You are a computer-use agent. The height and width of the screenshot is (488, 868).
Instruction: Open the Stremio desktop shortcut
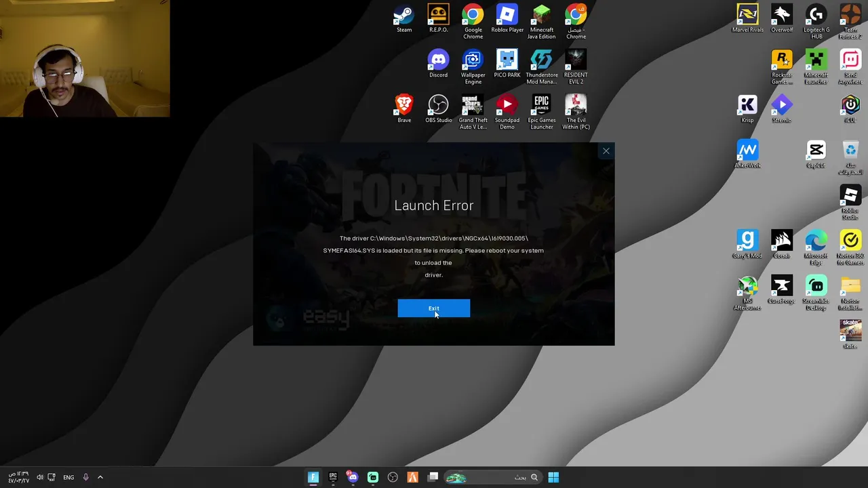point(782,110)
